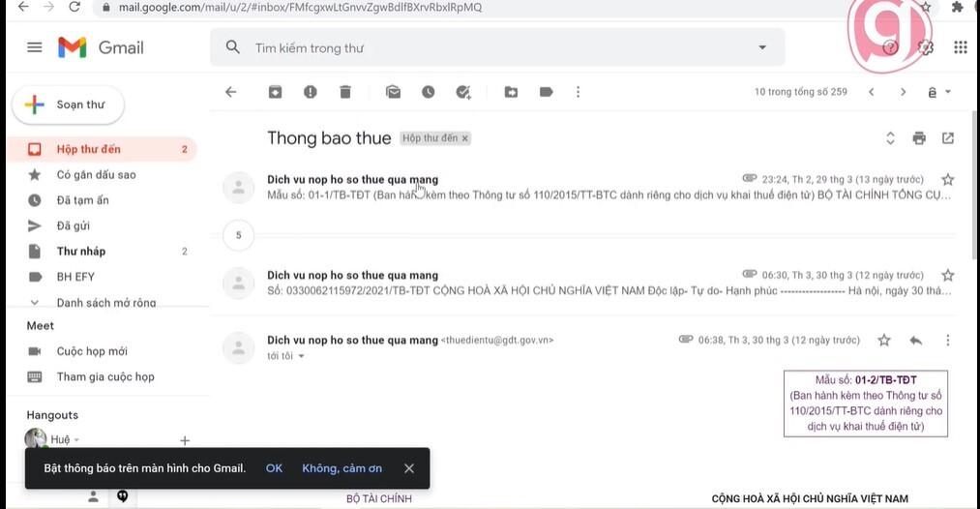Dismiss the notification prompt with X
This screenshot has height=509, width=980.
pos(409,468)
